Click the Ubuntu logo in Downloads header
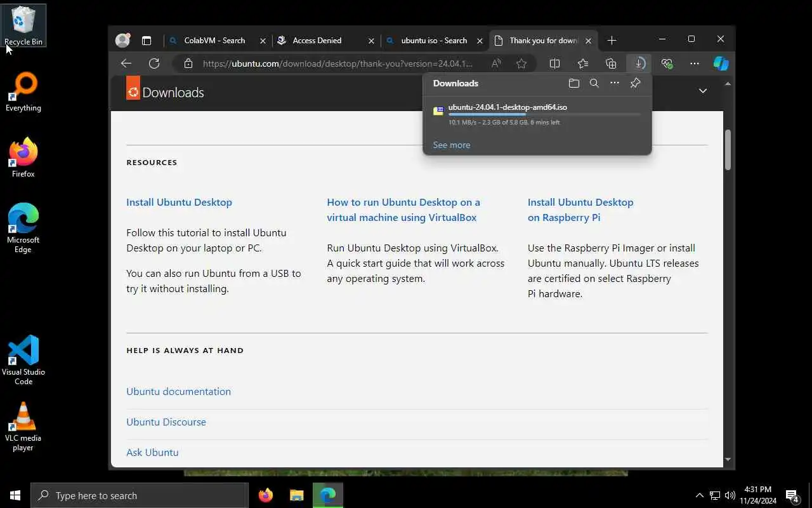 (133, 88)
